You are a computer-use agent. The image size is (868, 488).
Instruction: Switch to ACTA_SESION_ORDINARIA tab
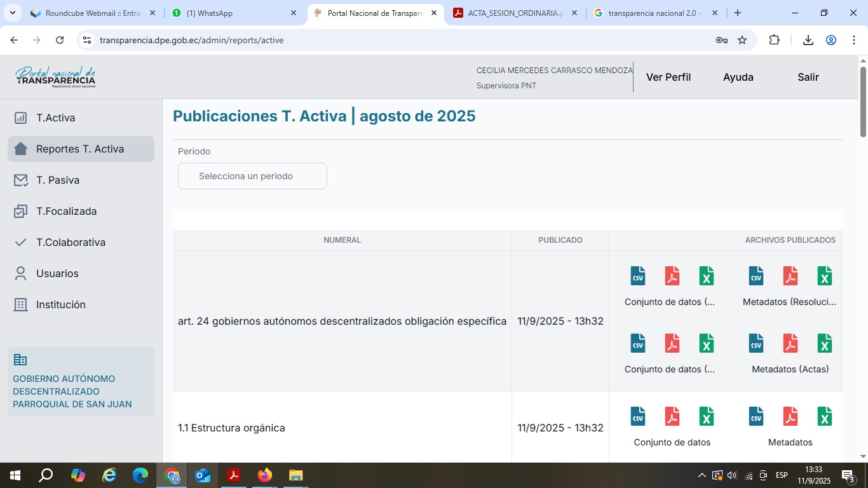515,13
